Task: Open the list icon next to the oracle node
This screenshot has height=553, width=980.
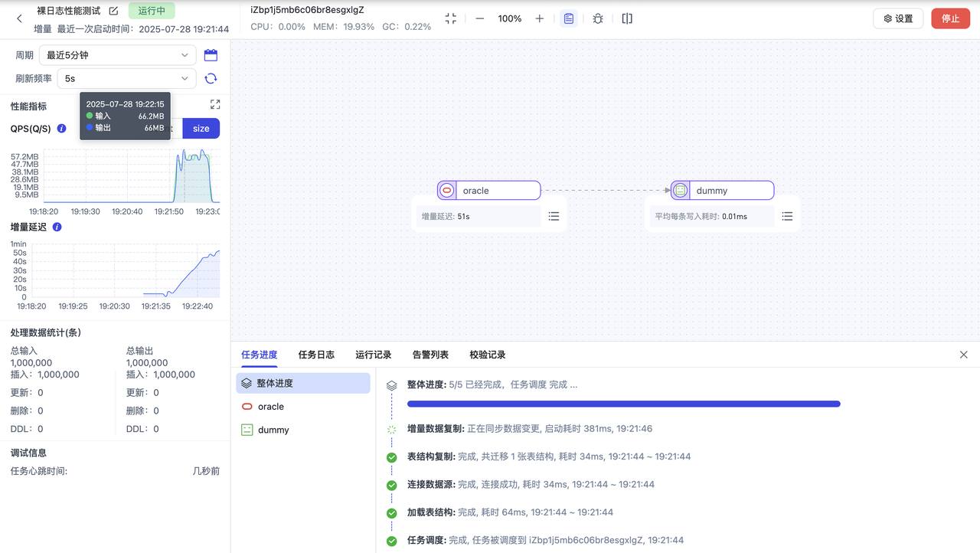Action: click(554, 216)
